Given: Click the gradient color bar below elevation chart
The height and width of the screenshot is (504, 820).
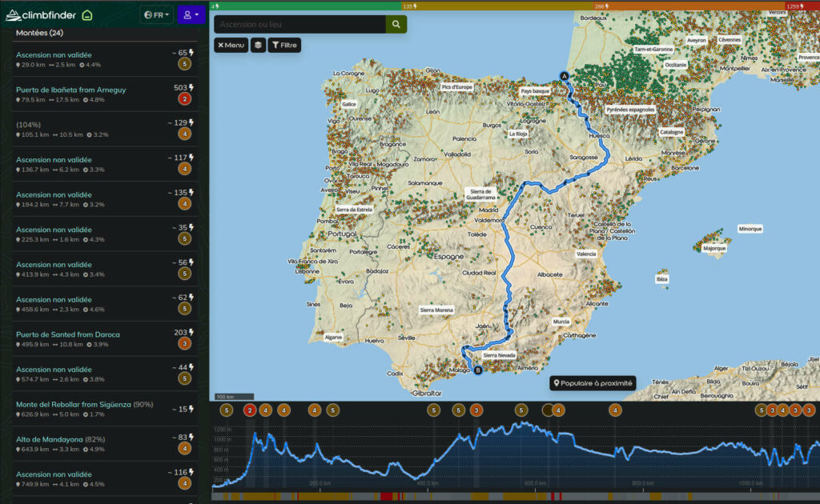Looking at the screenshot, I should pyautogui.click(x=512, y=497).
